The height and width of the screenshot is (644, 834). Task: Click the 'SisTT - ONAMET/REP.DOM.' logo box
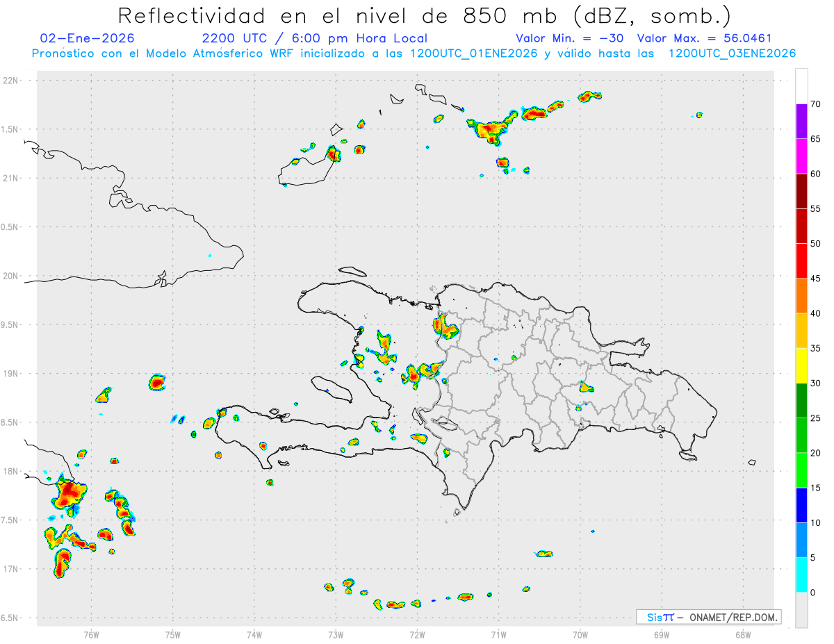pyautogui.click(x=708, y=617)
